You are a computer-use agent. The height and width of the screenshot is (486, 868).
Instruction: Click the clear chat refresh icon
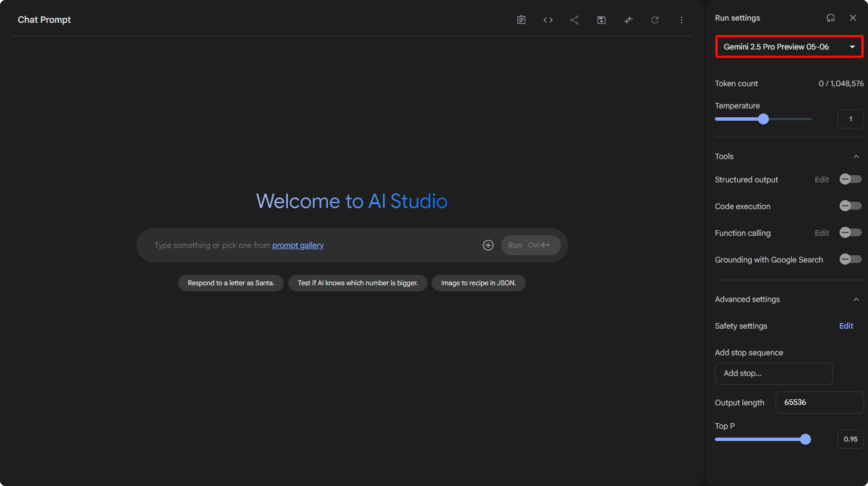[x=655, y=20]
